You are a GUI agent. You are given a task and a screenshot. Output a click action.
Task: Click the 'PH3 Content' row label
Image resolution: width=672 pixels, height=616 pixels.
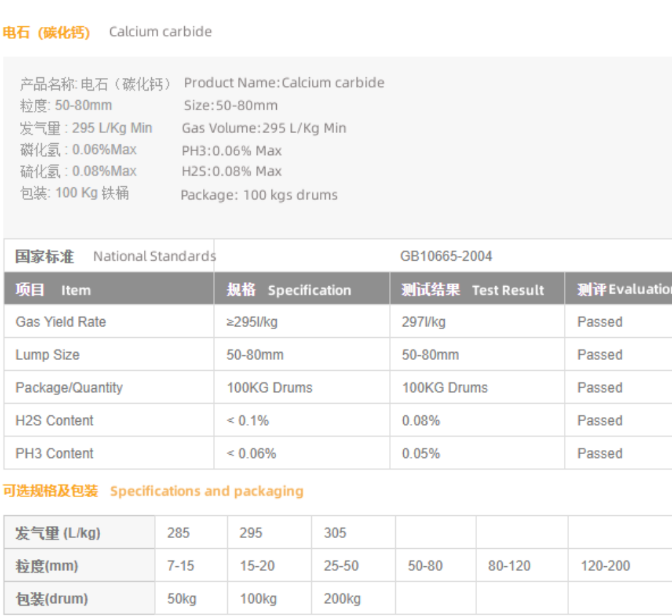point(54,453)
